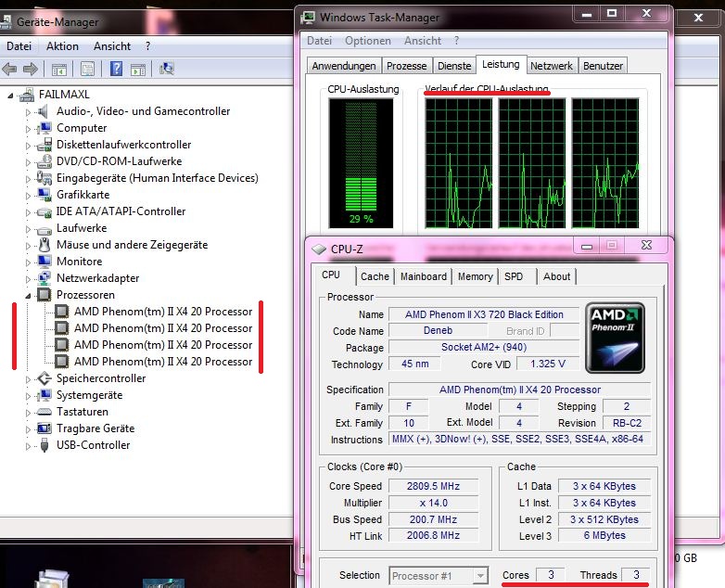Click the Prozessoren category chip icon
The width and height of the screenshot is (725, 588).
tap(44, 295)
